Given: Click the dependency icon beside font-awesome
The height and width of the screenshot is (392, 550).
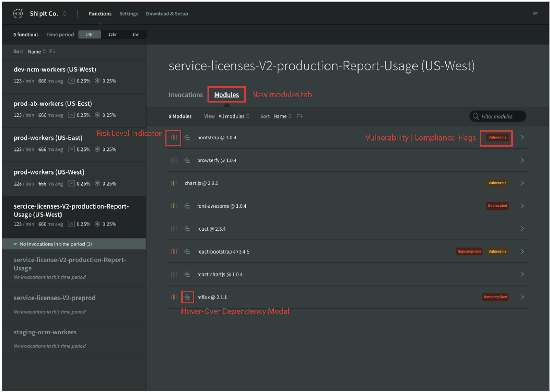Looking at the screenshot, I should [187, 206].
